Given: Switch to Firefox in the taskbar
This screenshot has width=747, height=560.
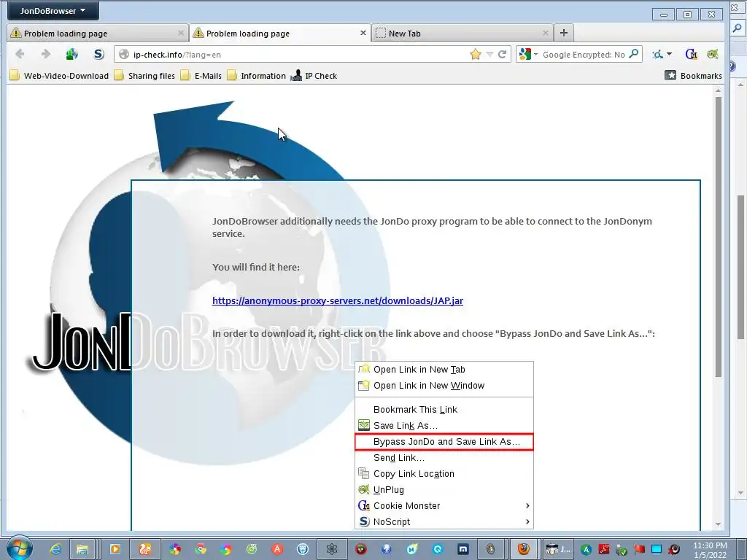Looking at the screenshot, I should pyautogui.click(x=524, y=549).
